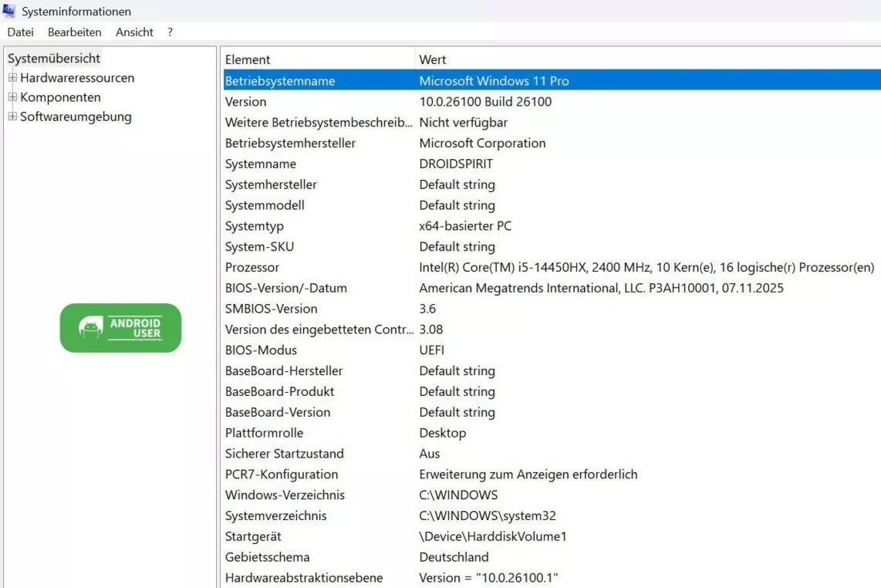Open the Bearbeiten menu
Image resolution: width=881 pixels, height=588 pixels.
[75, 32]
